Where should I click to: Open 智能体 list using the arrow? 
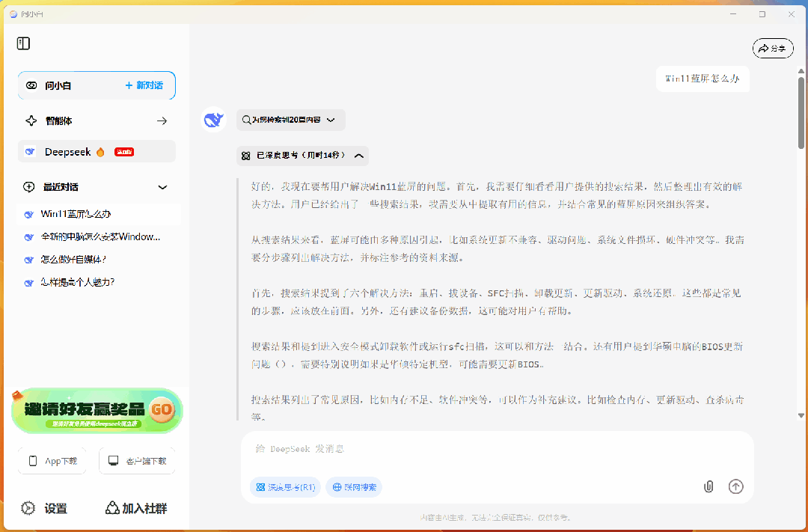point(162,120)
